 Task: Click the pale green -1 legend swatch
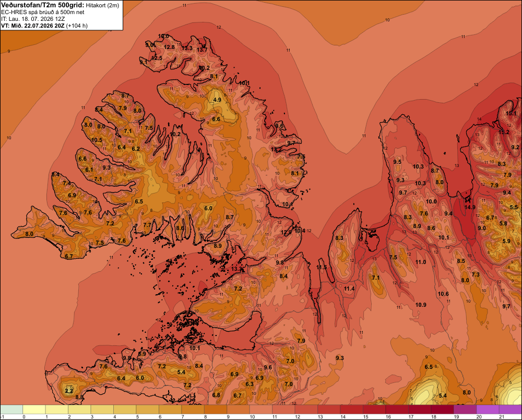point(11,410)
